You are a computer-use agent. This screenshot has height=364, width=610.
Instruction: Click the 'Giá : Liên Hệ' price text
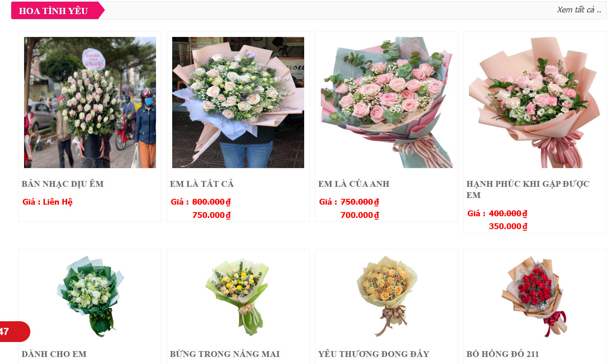click(47, 202)
